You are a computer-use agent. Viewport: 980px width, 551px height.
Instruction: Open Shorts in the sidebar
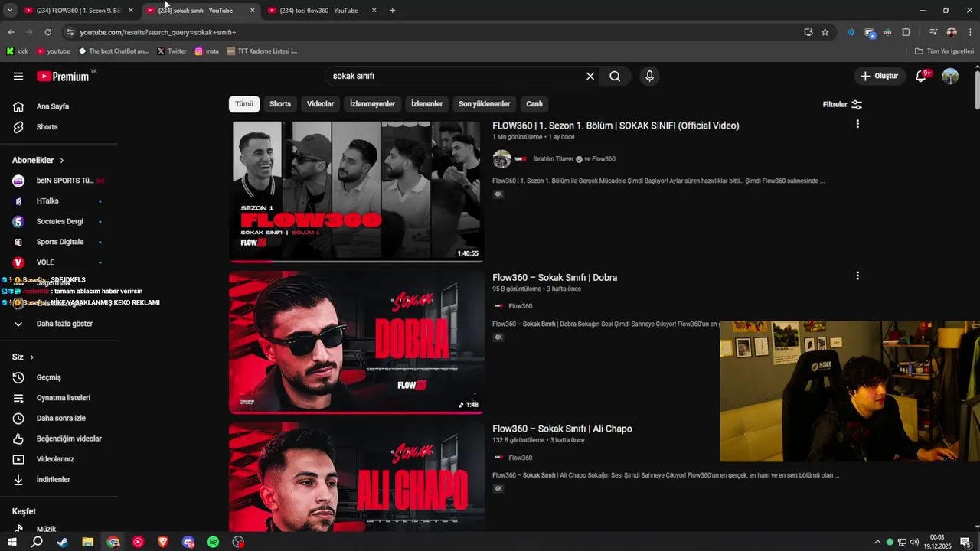tap(46, 126)
